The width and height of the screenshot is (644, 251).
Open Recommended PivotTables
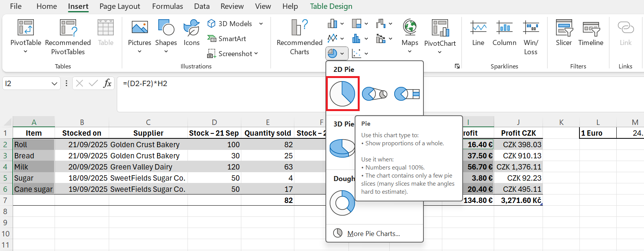(68, 37)
